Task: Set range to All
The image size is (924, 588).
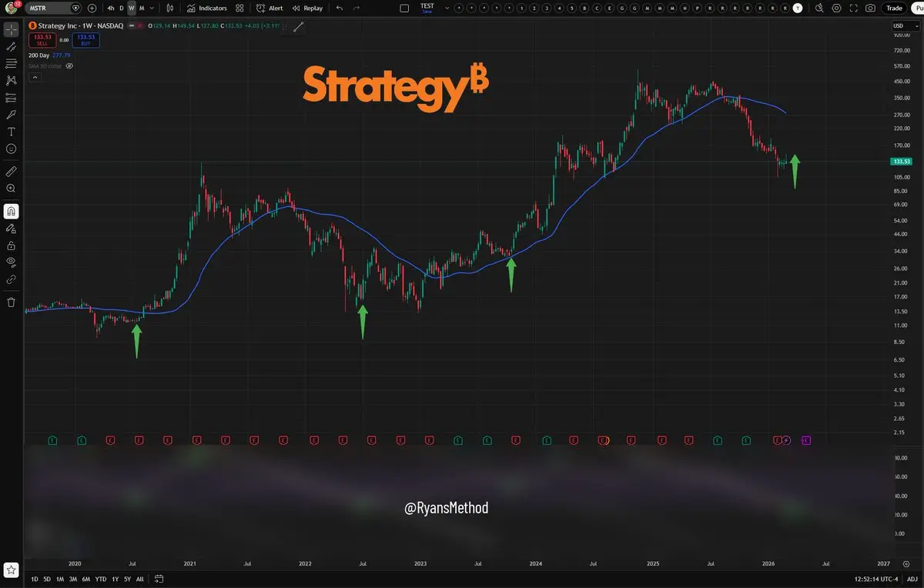Action: pos(139,579)
